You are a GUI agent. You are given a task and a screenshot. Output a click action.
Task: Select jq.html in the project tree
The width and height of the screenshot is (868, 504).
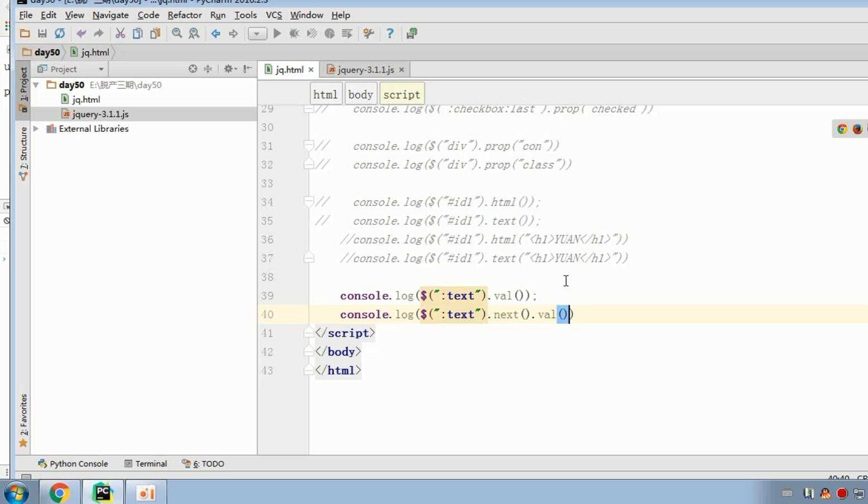tap(86, 99)
